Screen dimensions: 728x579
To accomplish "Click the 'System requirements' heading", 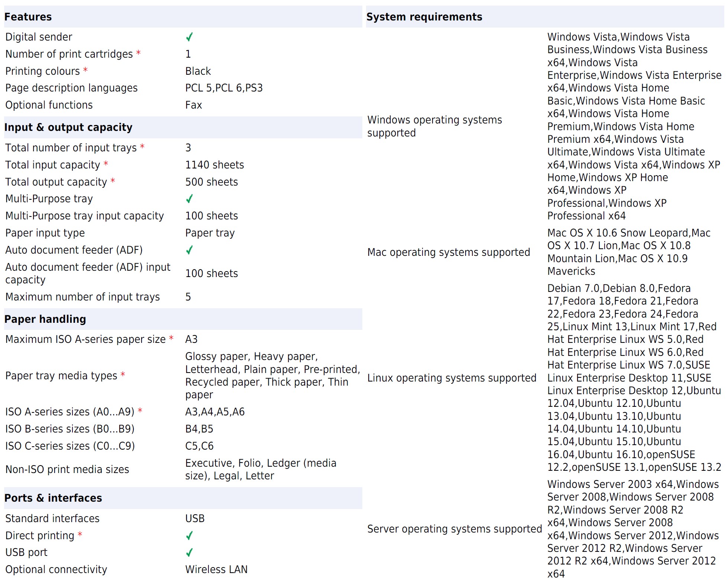I will (424, 17).
